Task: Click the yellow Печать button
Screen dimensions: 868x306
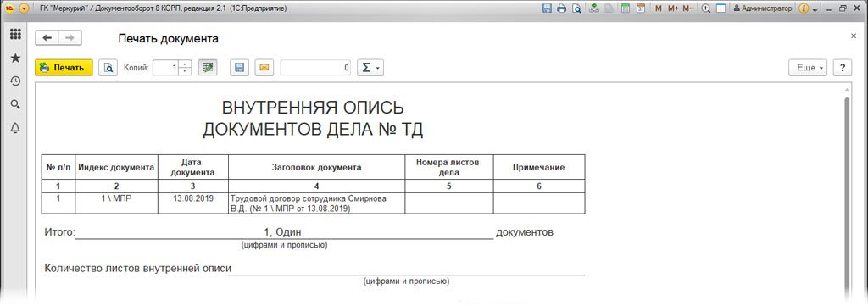Action: pos(63,68)
